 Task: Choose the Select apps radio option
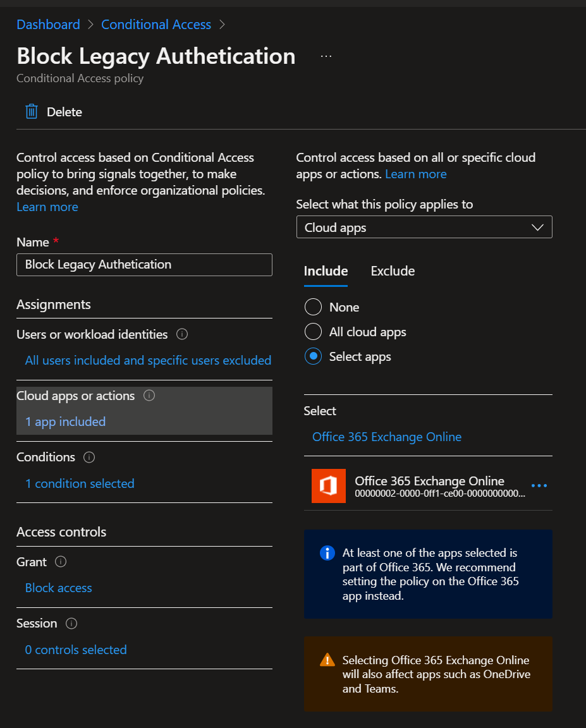313,356
